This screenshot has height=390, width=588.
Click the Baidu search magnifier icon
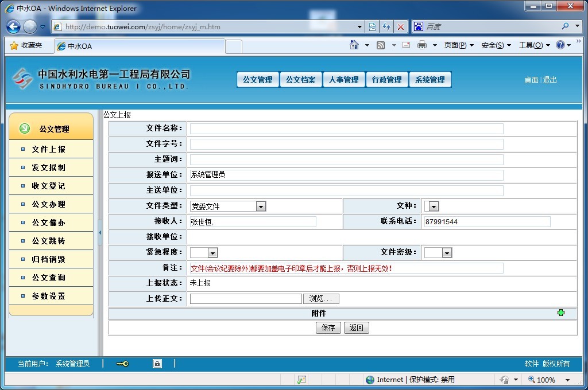tap(565, 26)
